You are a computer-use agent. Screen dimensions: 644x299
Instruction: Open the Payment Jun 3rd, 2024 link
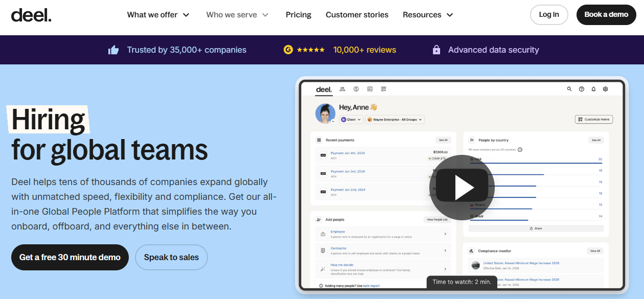348,172
